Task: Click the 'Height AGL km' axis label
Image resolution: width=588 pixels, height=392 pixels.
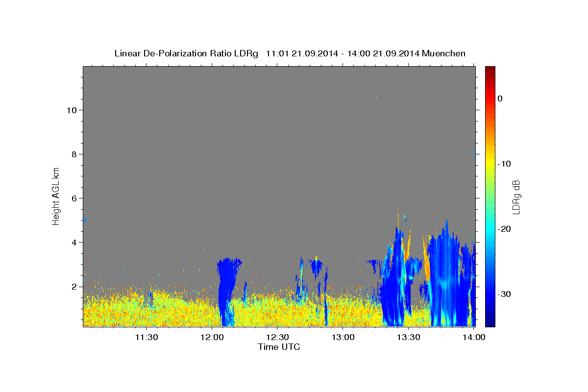Action: pos(56,196)
